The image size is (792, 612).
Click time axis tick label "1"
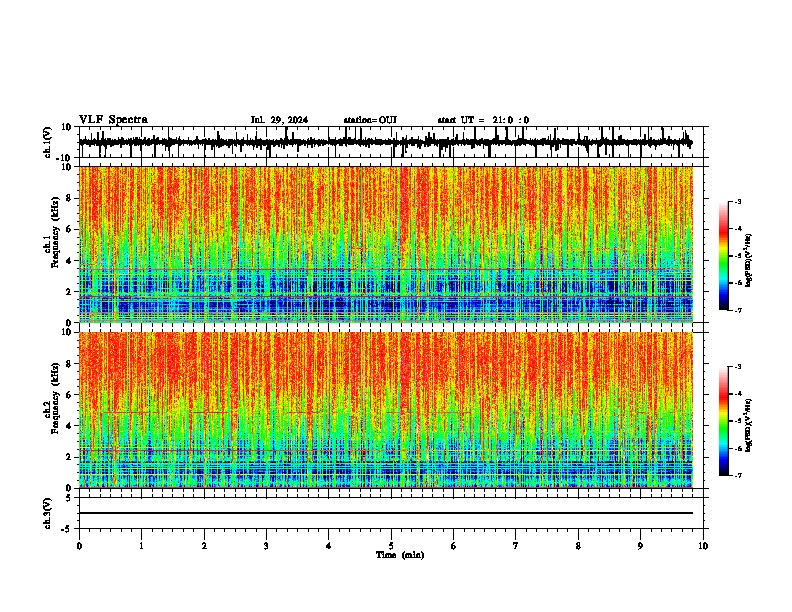(x=141, y=546)
